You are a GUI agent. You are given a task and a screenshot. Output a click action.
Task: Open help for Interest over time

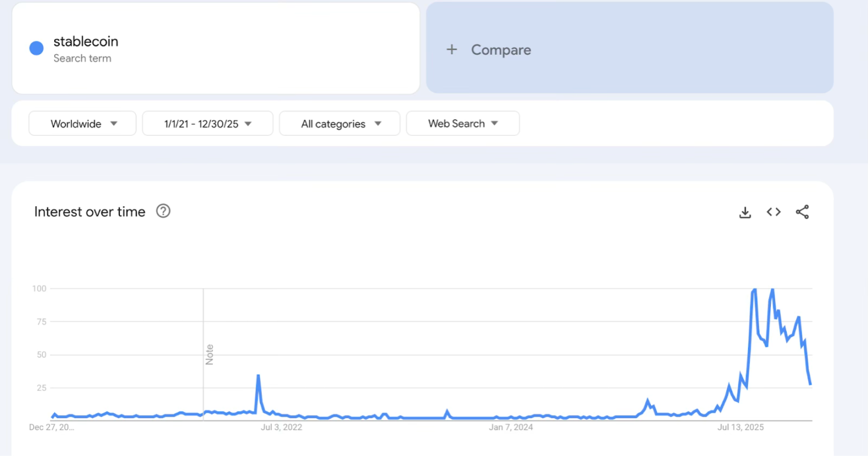[x=163, y=211]
